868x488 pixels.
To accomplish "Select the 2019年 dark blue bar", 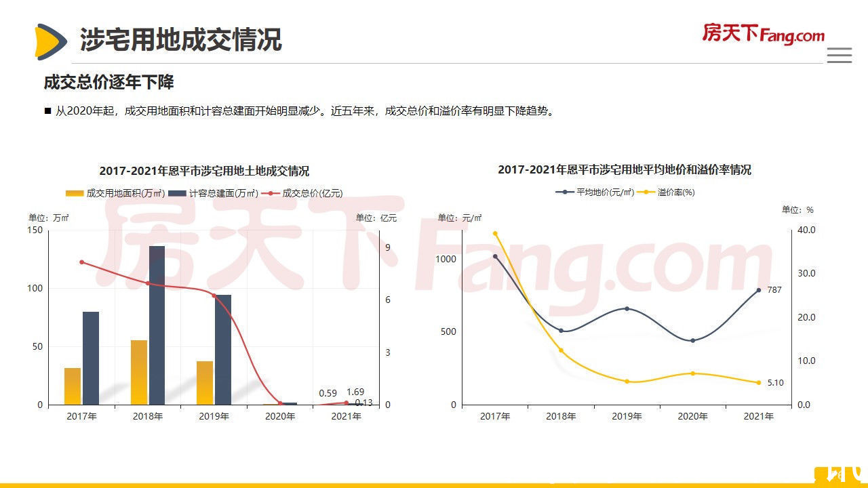I will click(223, 350).
